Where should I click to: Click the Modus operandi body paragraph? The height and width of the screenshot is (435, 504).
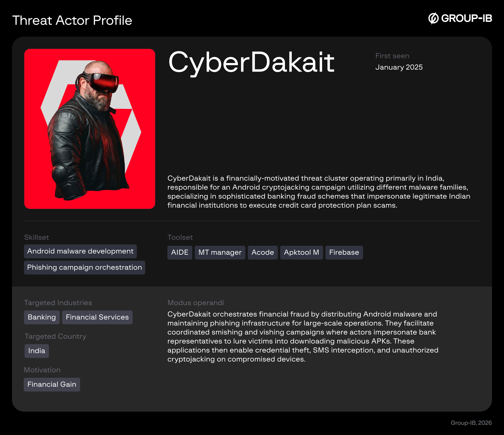tap(303, 336)
